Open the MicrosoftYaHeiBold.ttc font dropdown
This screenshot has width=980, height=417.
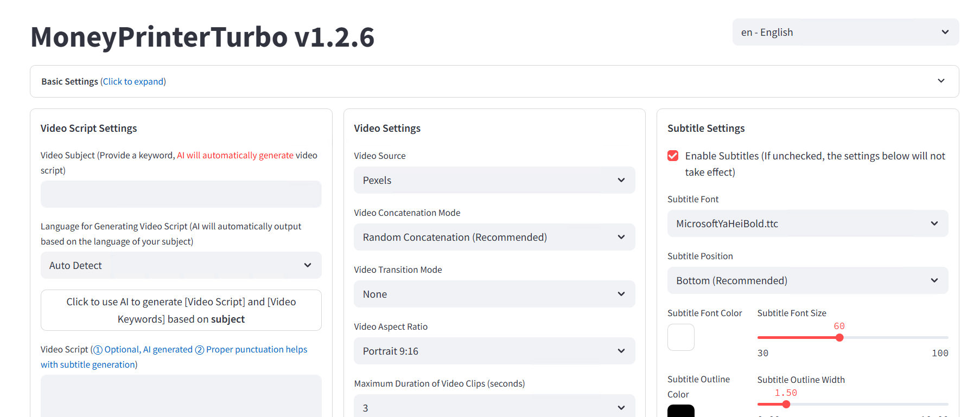tap(807, 223)
